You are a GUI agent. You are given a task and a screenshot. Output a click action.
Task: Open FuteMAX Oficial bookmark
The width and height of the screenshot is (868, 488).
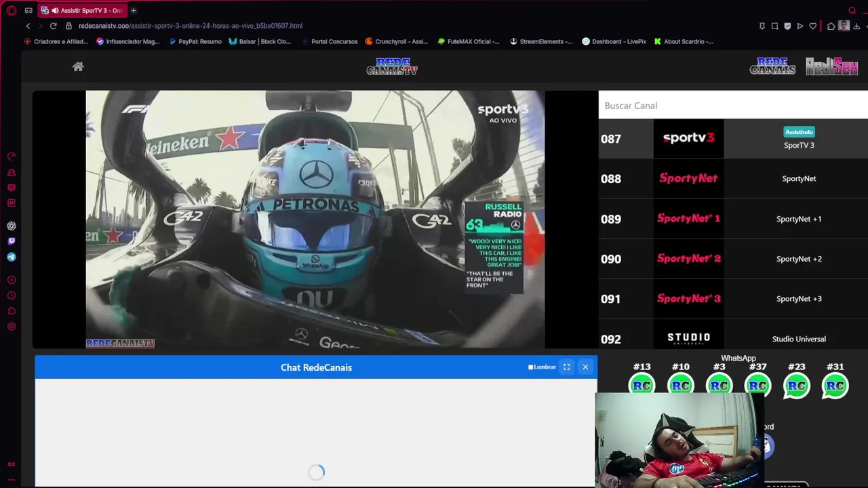click(x=469, y=41)
